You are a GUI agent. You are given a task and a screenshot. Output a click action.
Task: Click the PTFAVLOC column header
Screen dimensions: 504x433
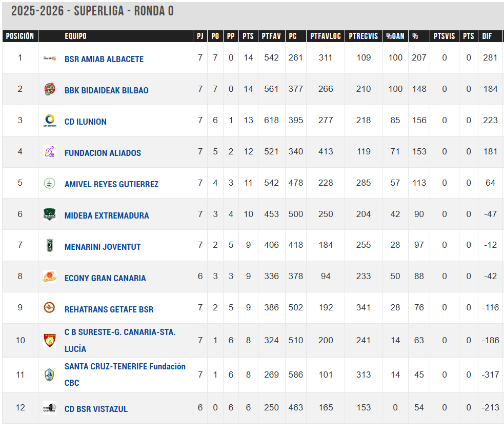click(x=326, y=36)
